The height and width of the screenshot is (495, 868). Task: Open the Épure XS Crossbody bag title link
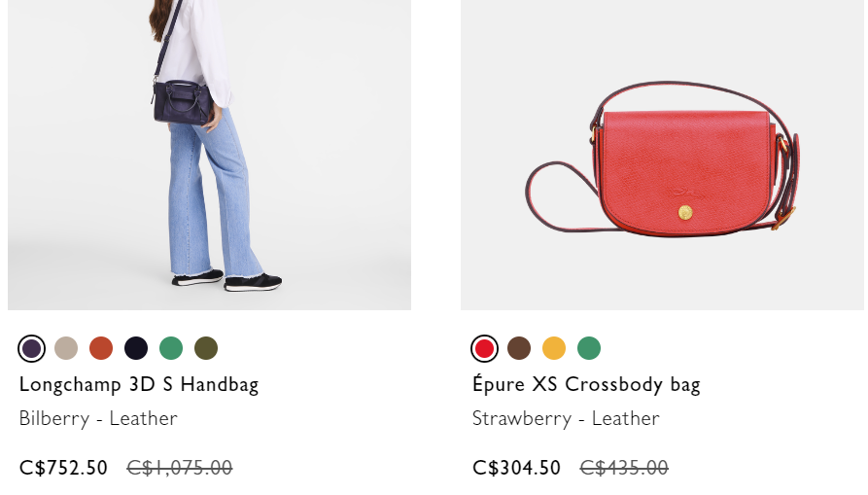point(586,385)
